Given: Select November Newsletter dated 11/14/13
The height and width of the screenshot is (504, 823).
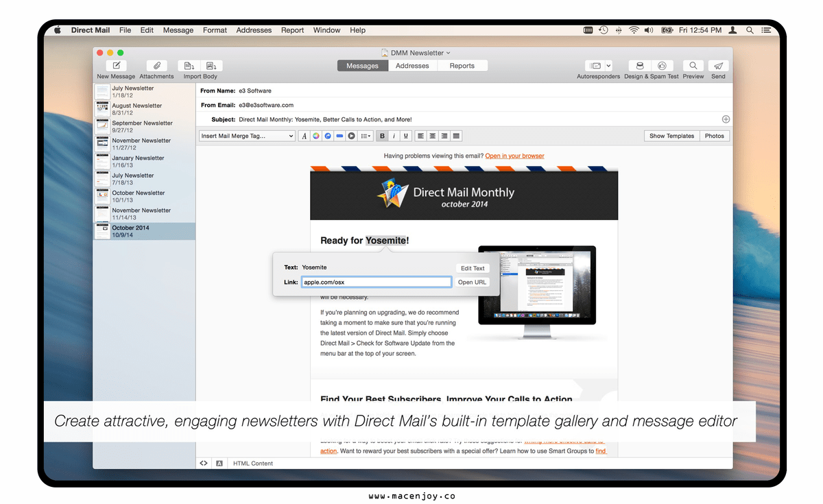Looking at the screenshot, I should coord(145,214).
